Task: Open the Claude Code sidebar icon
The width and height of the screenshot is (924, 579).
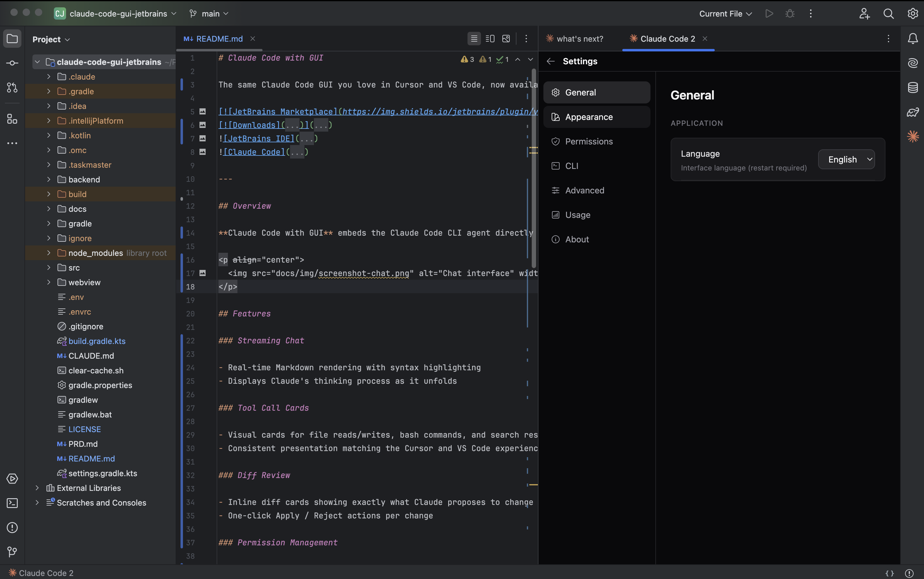Action: coord(913,136)
